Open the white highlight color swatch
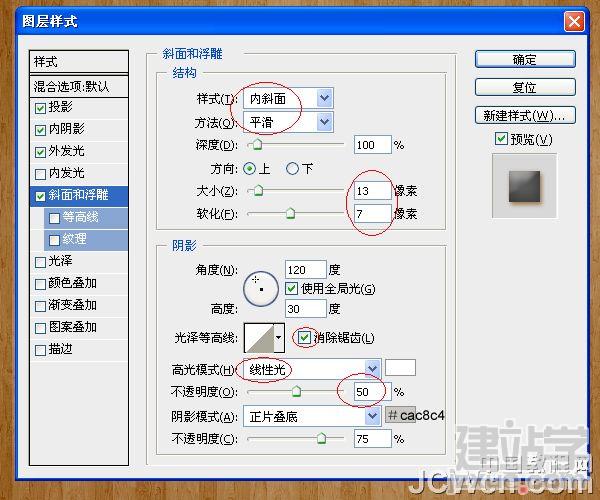This screenshot has width=600, height=500. (x=400, y=368)
